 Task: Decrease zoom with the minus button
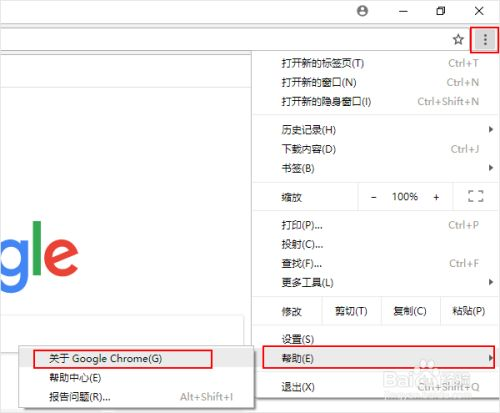374,197
